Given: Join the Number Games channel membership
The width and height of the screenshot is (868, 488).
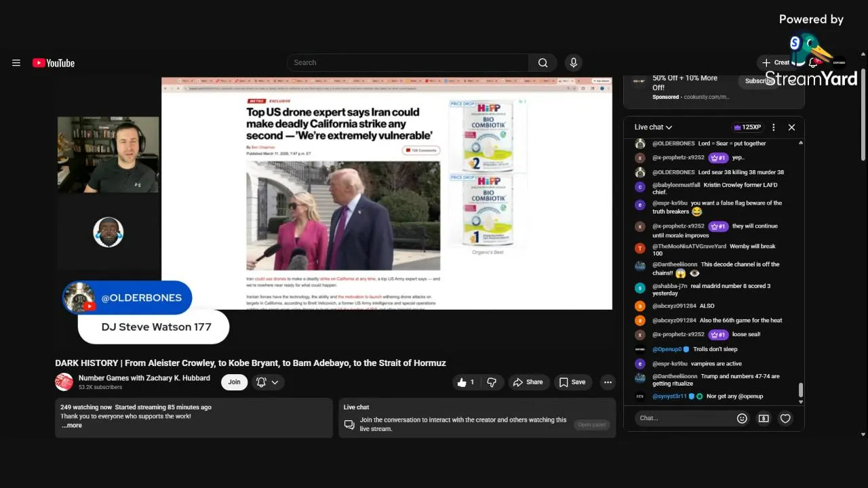Looking at the screenshot, I should click(234, 382).
